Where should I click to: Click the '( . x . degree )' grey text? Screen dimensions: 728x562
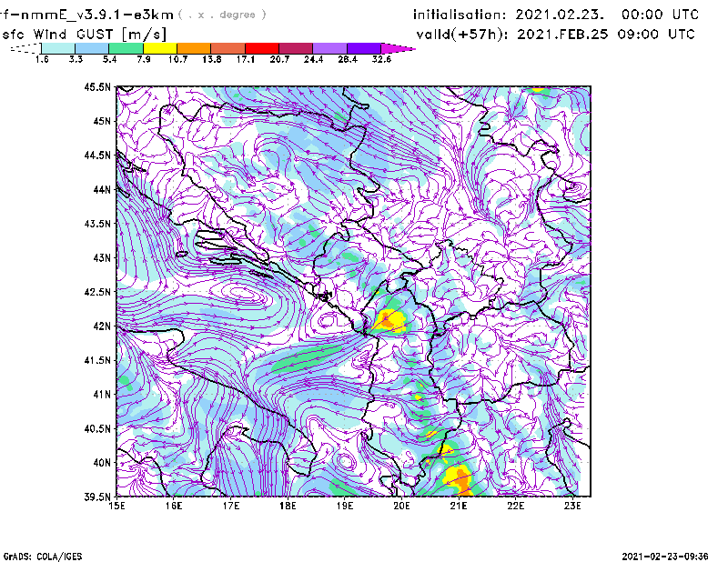tap(223, 15)
